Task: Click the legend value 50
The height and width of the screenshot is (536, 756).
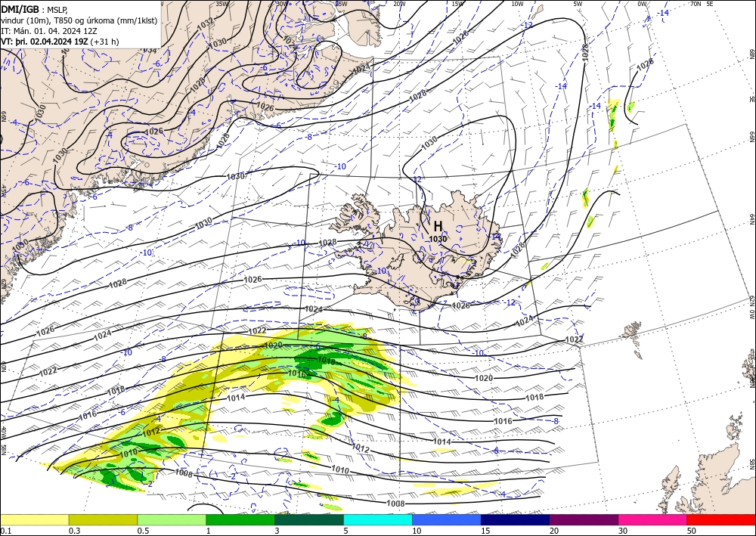Action: 692,531
